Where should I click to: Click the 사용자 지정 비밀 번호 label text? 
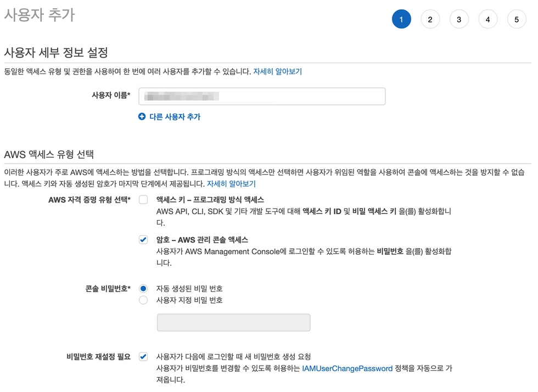189,300
